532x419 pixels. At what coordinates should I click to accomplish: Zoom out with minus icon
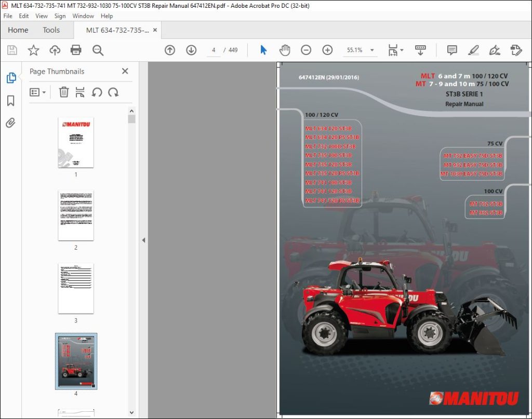305,50
